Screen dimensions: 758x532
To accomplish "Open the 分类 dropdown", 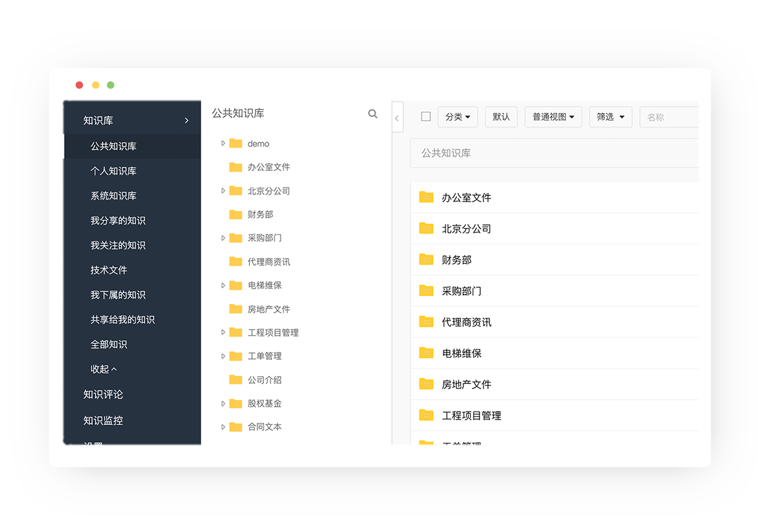I will click(458, 117).
